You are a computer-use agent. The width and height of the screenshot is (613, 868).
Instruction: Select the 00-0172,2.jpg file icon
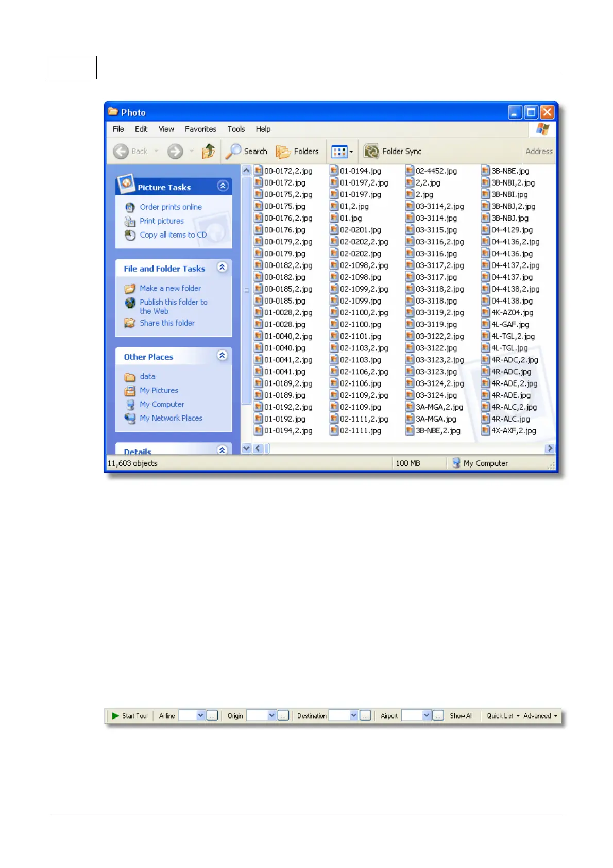(259, 171)
